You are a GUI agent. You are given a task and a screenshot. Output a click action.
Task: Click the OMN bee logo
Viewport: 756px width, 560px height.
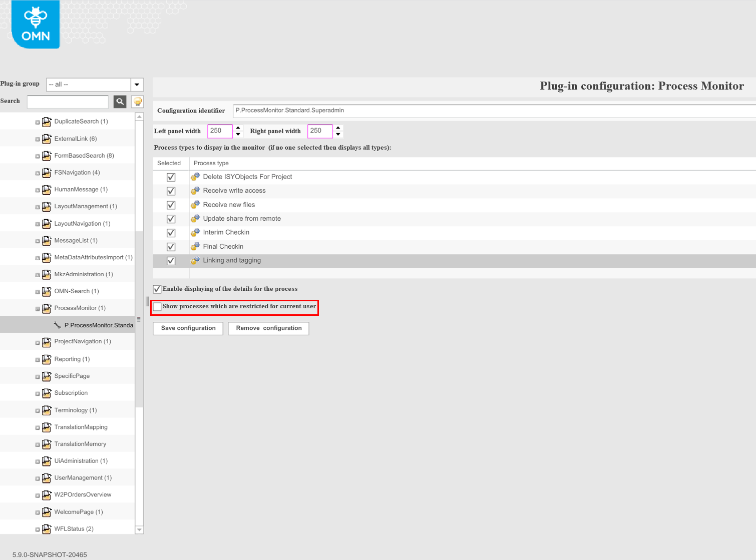pyautogui.click(x=35, y=24)
